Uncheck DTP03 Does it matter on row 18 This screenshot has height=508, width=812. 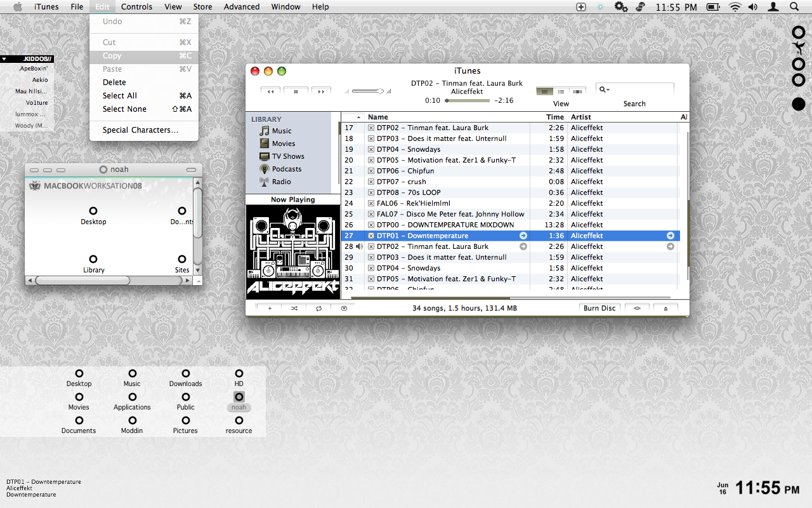pos(371,138)
